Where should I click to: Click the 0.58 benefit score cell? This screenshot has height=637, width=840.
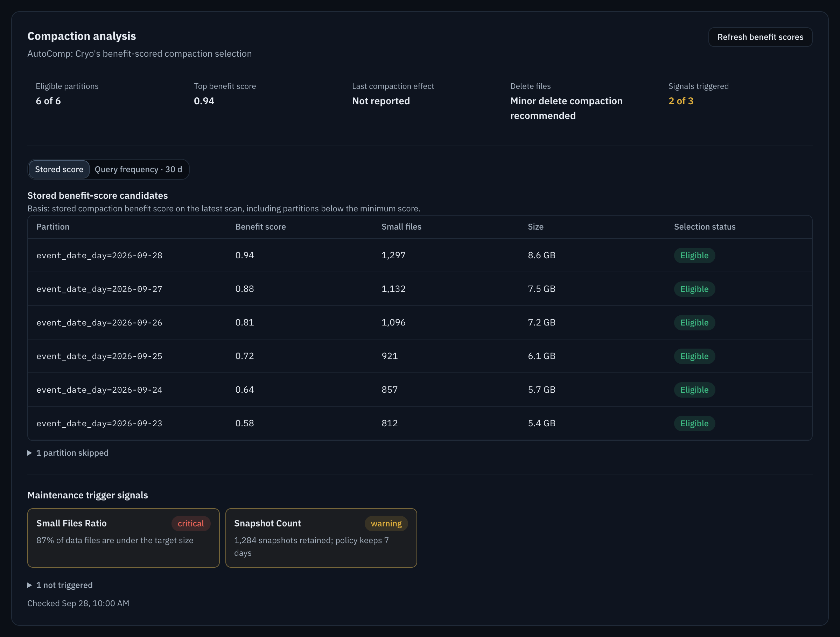[245, 423]
